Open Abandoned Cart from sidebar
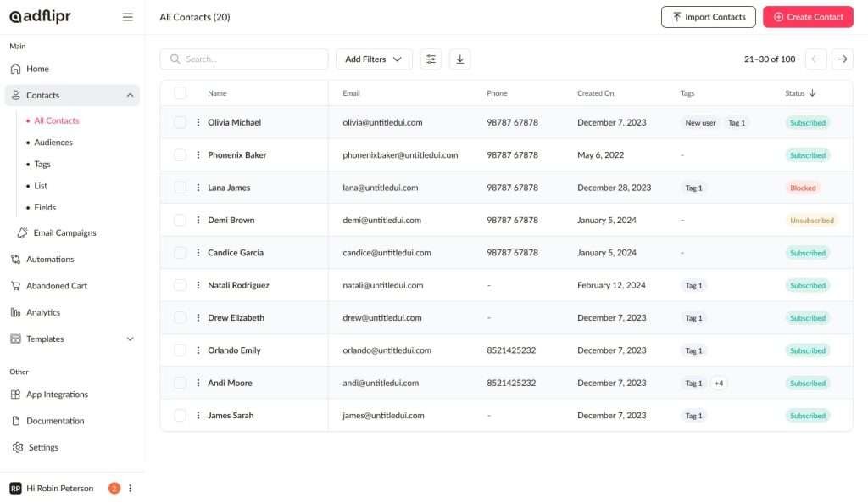The image size is (868, 504). 56,286
